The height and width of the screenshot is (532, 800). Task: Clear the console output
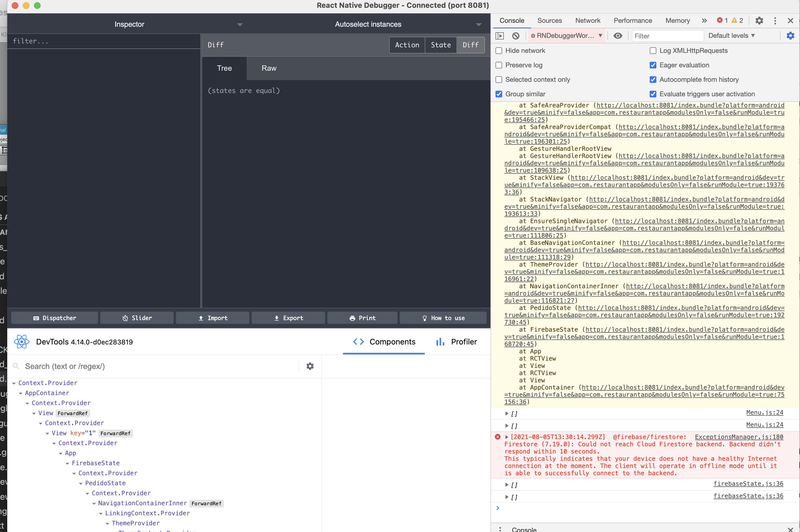516,36
